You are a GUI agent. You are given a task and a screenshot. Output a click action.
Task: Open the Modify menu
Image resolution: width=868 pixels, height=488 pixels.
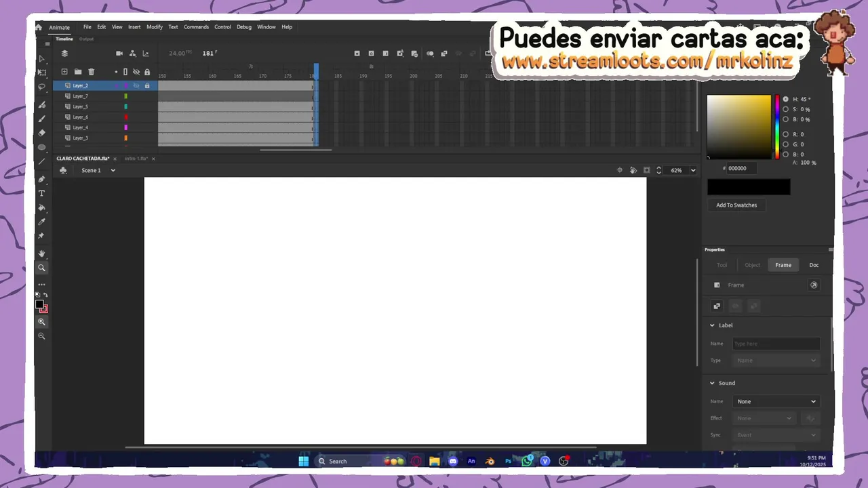(x=155, y=27)
